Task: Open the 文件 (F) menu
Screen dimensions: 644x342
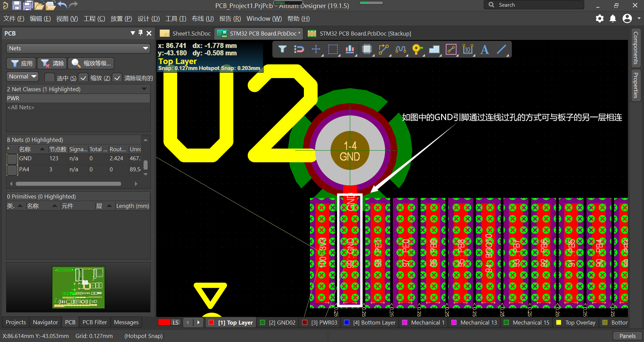Action: pyautogui.click(x=14, y=18)
